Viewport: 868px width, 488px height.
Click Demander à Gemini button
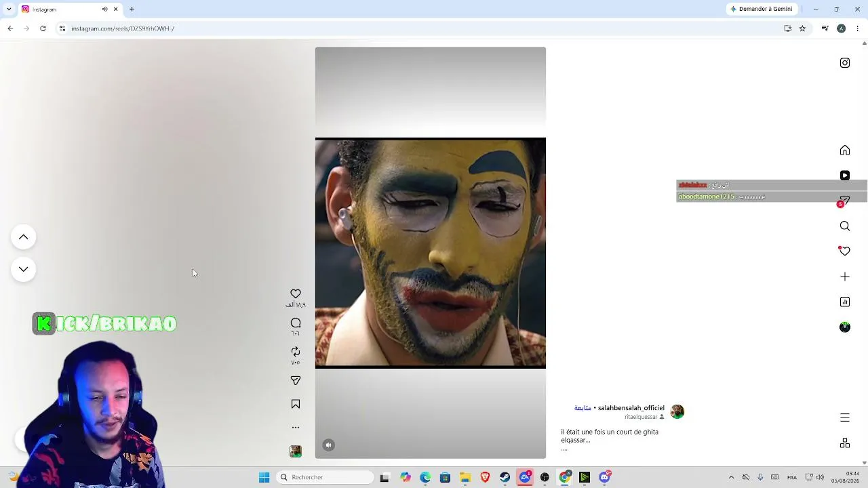coord(761,9)
